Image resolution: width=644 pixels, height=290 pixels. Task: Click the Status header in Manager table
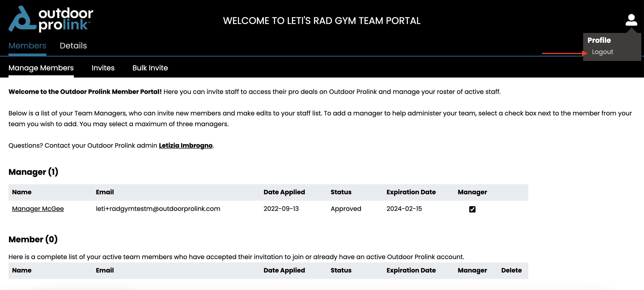[341, 192]
